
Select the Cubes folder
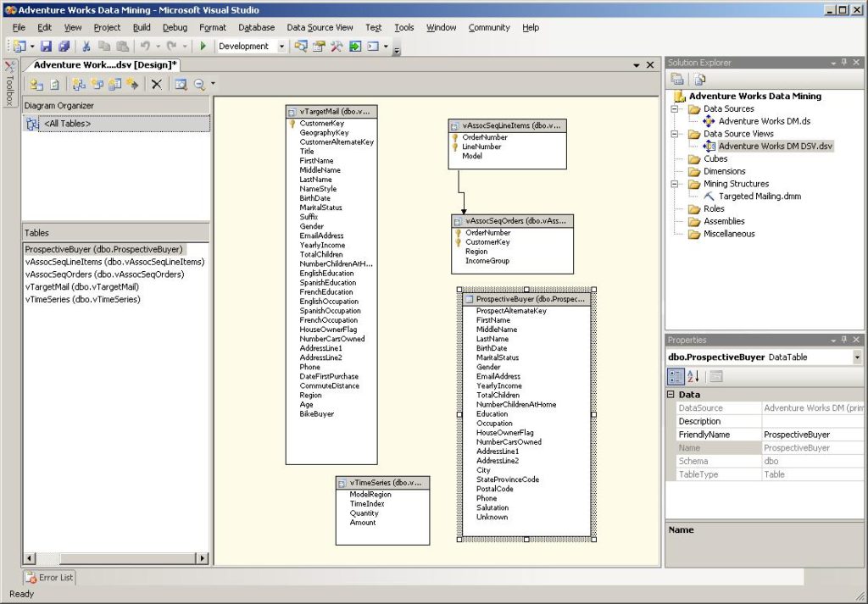click(x=715, y=158)
